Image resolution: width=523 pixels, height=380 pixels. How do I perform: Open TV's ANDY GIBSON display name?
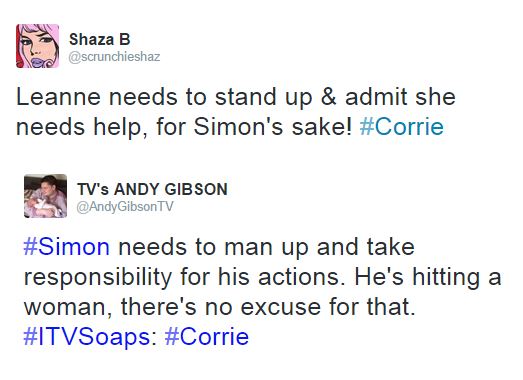point(152,189)
